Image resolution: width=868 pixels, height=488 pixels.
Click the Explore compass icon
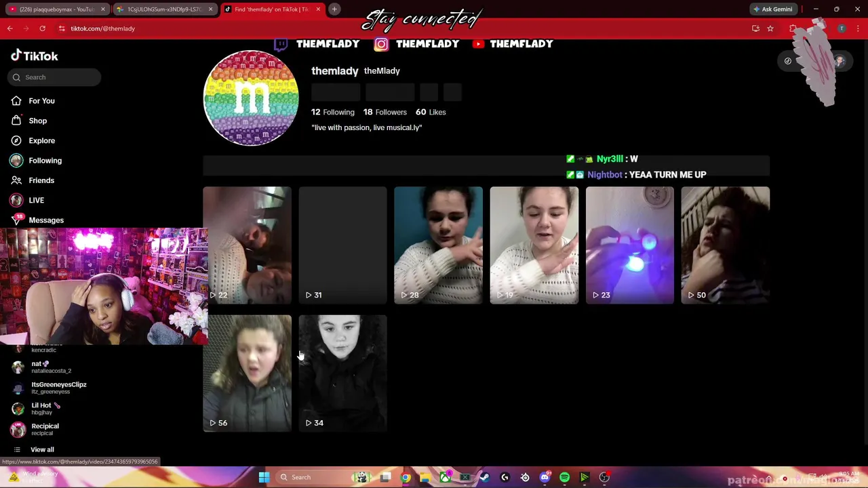point(16,140)
